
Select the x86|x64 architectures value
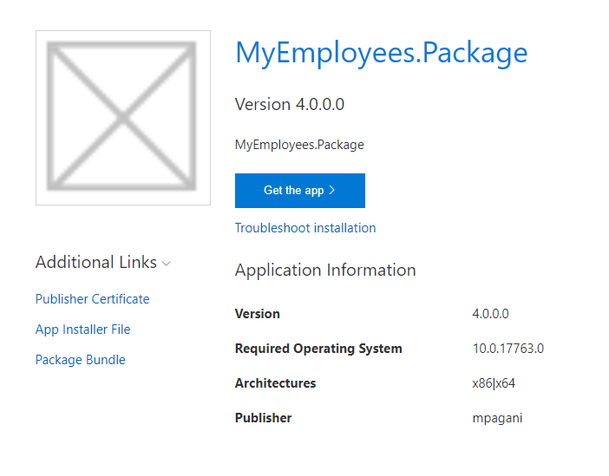(x=494, y=383)
